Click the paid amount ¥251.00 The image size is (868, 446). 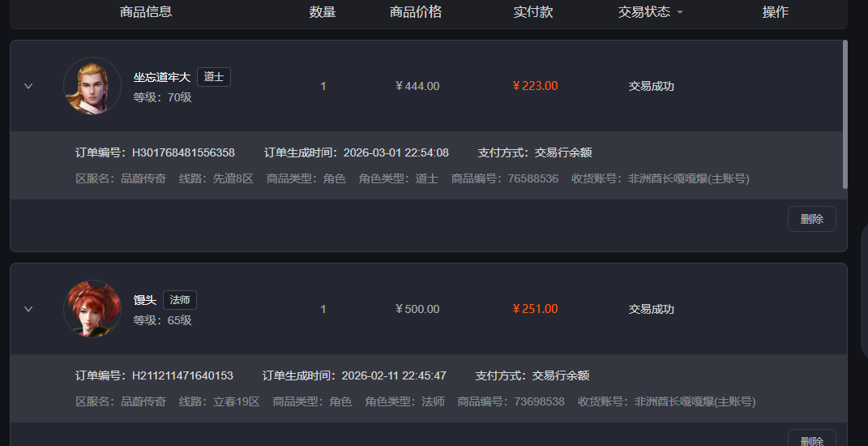535,309
